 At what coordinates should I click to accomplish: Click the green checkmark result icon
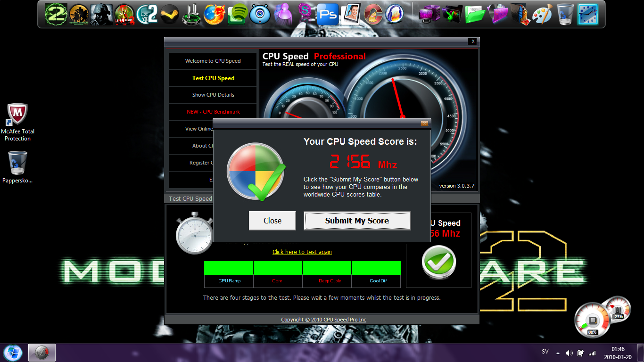pyautogui.click(x=438, y=262)
